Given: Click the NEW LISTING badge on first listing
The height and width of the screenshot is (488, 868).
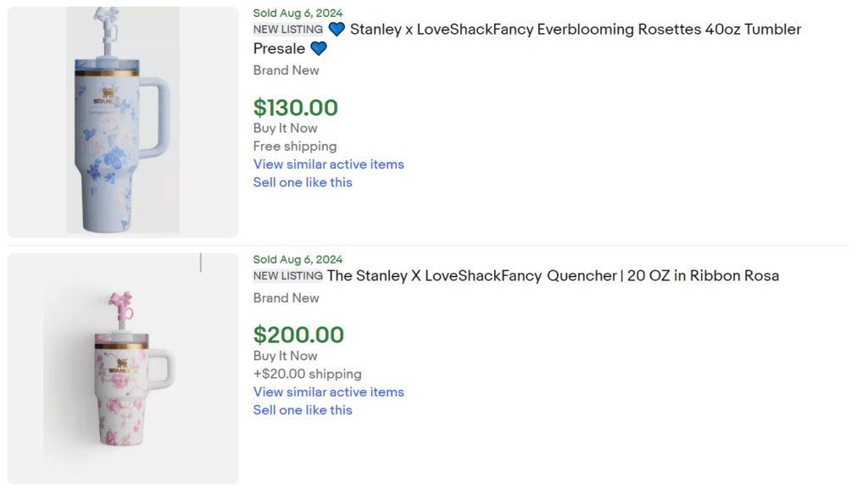Looking at the screenshot, I should click(287, 29).
